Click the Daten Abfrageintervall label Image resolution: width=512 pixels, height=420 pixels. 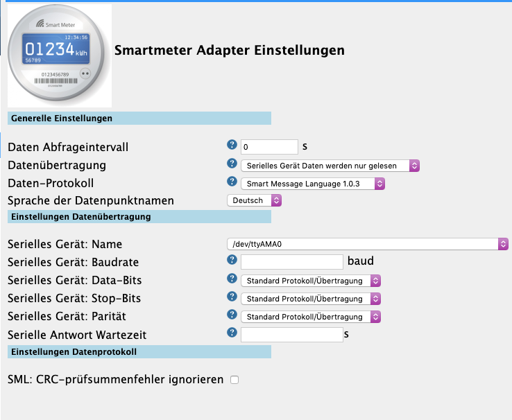click(x=68, y=147)
